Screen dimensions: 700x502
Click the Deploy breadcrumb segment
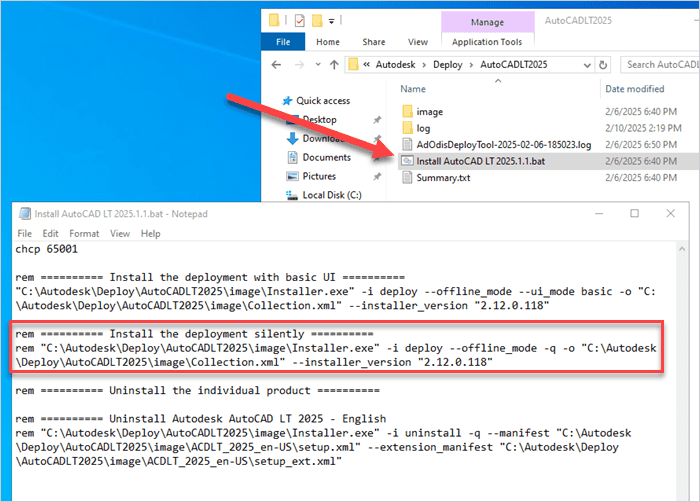tap(447, 65)
